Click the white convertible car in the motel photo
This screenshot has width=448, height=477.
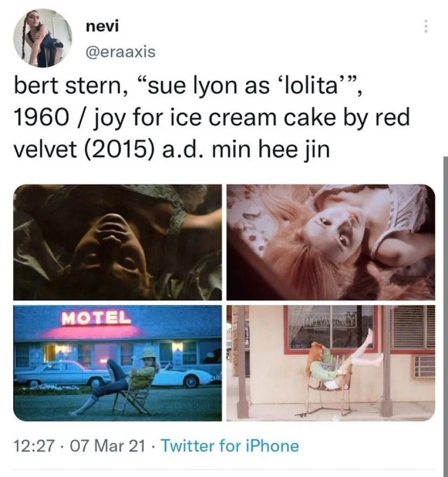click(187, 375)
